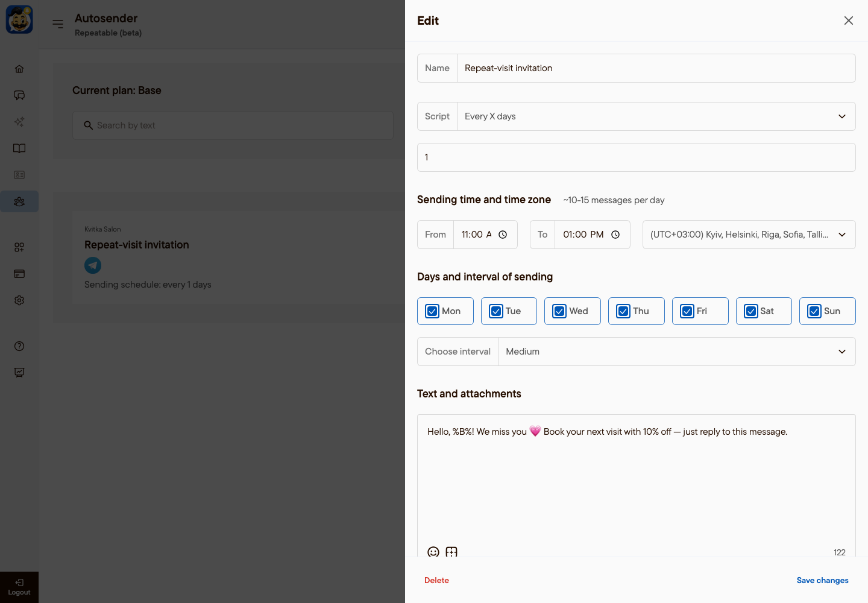868x603 pixels.
Task: Uncheck the Sat checkbox
Action: (x=751, y=311)
